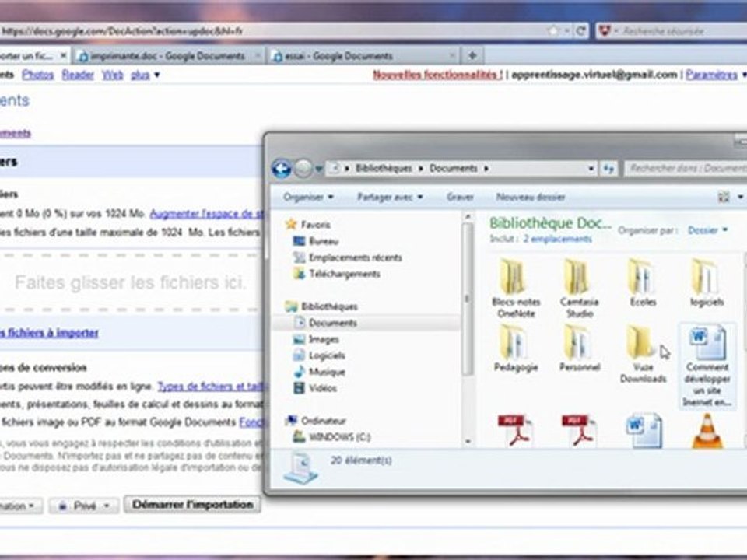Open the logiciels folder
Image resolution: width=747 pixels, height=560 pixels.
pyautogui.click(x=707, y=283)
